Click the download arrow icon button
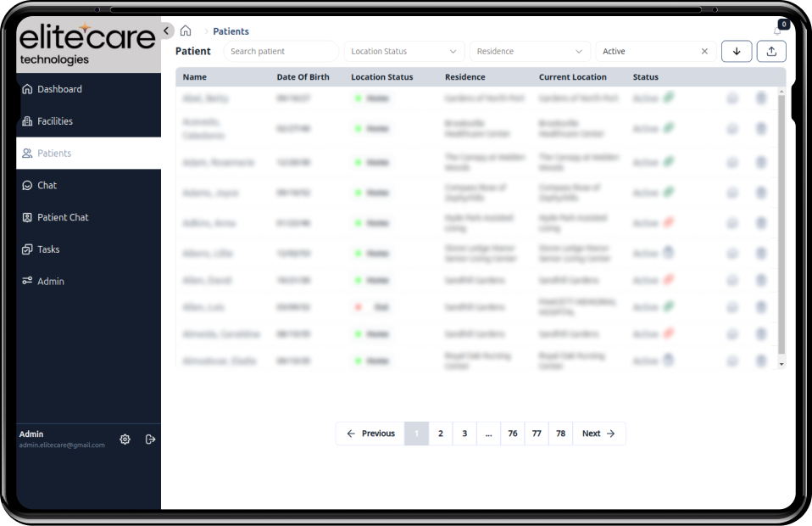The height and width of the screenshot is (526, 812). click(x=737, y=51)
